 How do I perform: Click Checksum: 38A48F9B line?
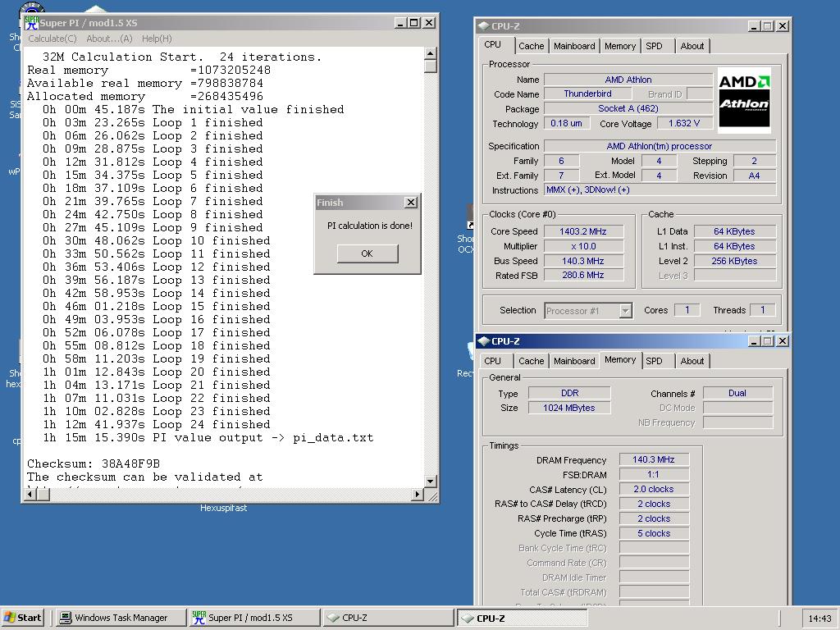[94, 463]
